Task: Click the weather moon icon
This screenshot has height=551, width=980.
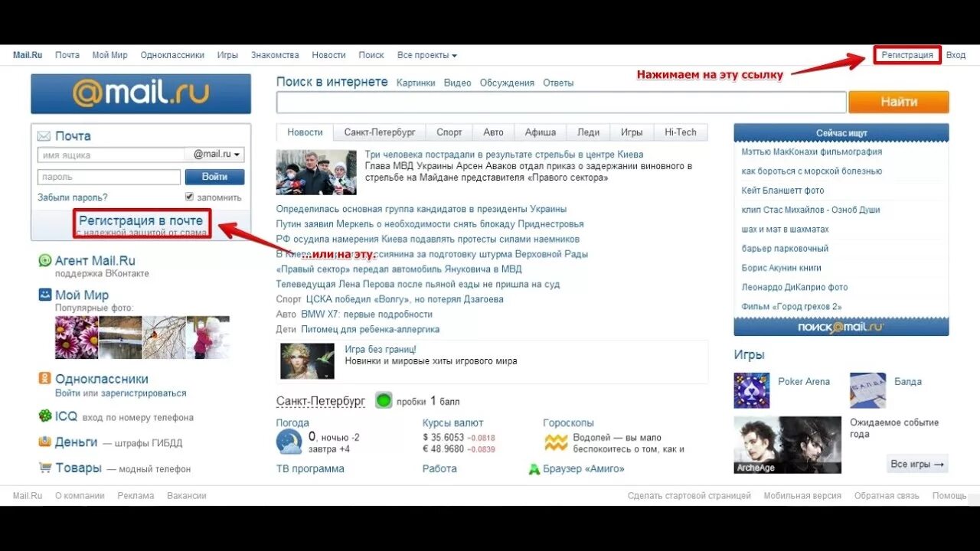Action: click(289, 442)
